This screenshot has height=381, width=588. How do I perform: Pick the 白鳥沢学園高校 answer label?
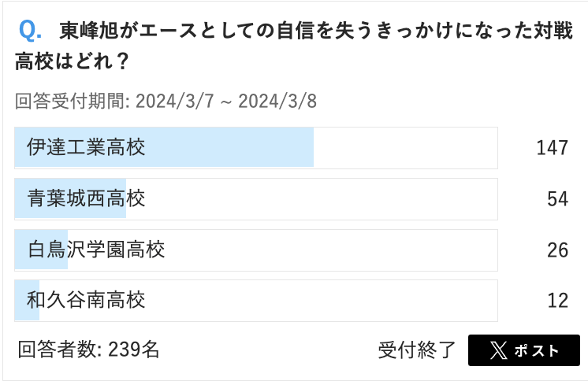pyautogui.click(x=95, y=250)
